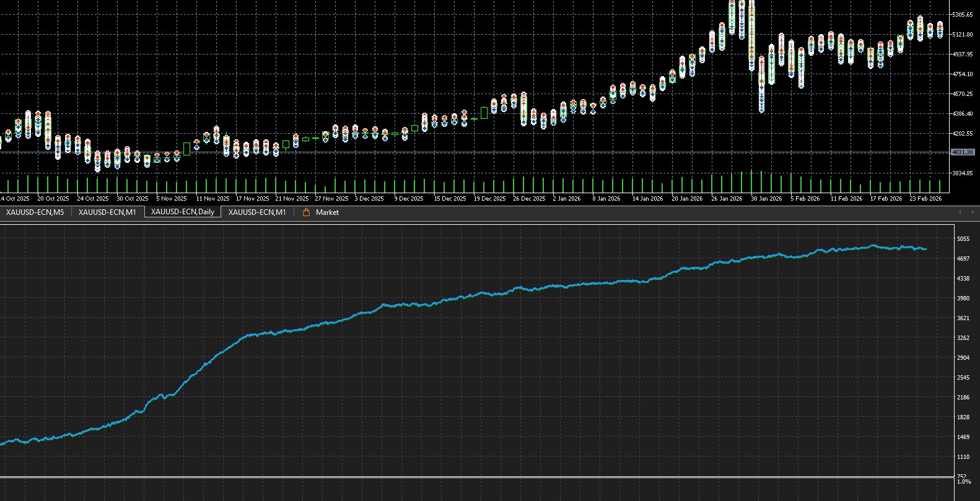Viewport: 980px width, 501px height.
Task: Click the highlighted 4031.30 current price label
Action: click(x=963, y=152)
